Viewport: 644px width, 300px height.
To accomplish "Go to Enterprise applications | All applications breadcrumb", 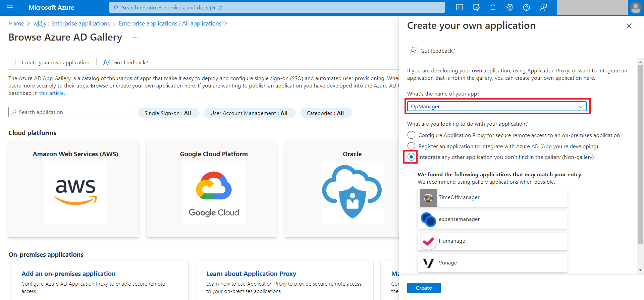I will [170, 23].
